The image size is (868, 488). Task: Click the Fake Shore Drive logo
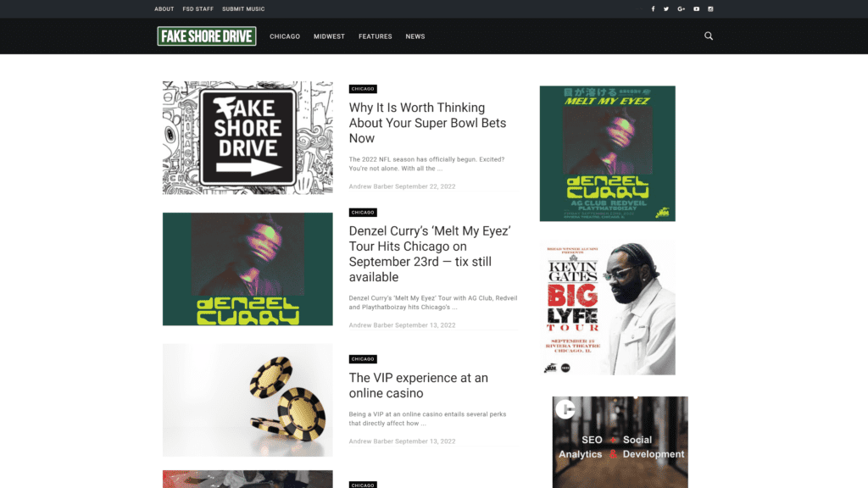click(x=207, y=36)
